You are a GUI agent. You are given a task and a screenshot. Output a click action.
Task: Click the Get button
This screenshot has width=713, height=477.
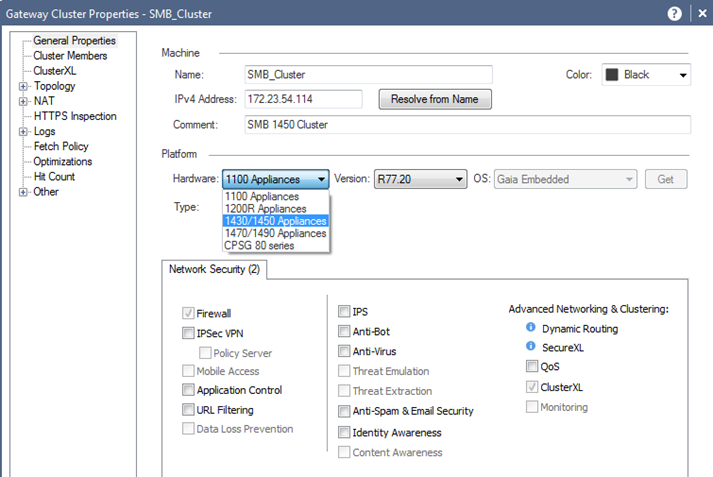(x=666, y=179)
